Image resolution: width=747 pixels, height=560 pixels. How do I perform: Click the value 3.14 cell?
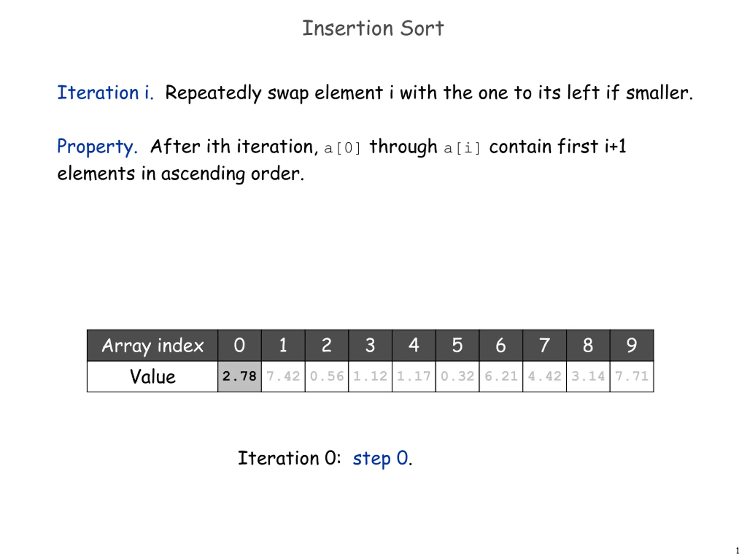pyautogui.click(x=588, y=376)
